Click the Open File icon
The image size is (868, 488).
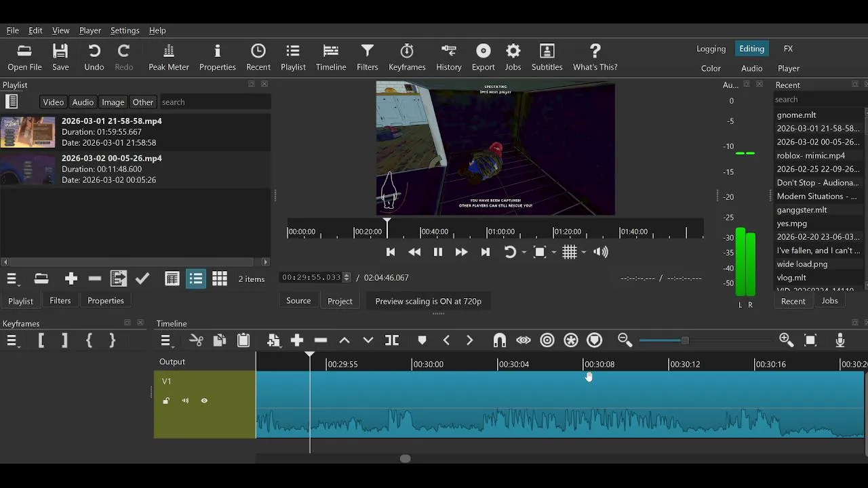tap(24, 57)
